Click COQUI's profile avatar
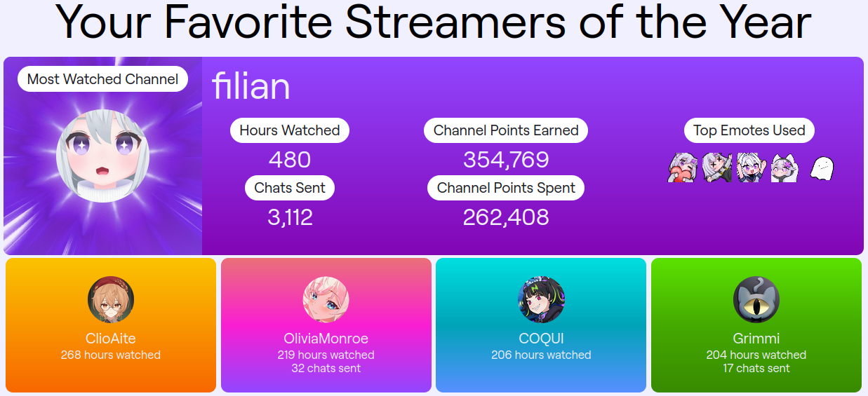 point(541,299)
